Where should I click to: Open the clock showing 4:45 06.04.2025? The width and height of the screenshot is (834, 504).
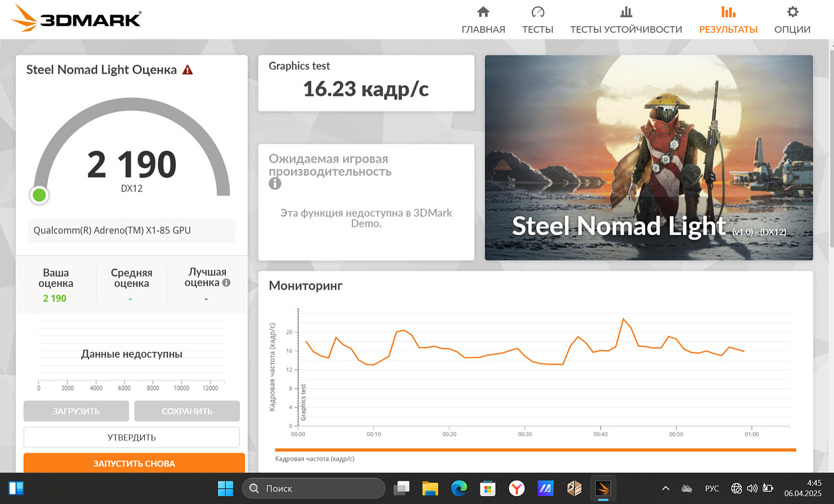click(803, 488)
